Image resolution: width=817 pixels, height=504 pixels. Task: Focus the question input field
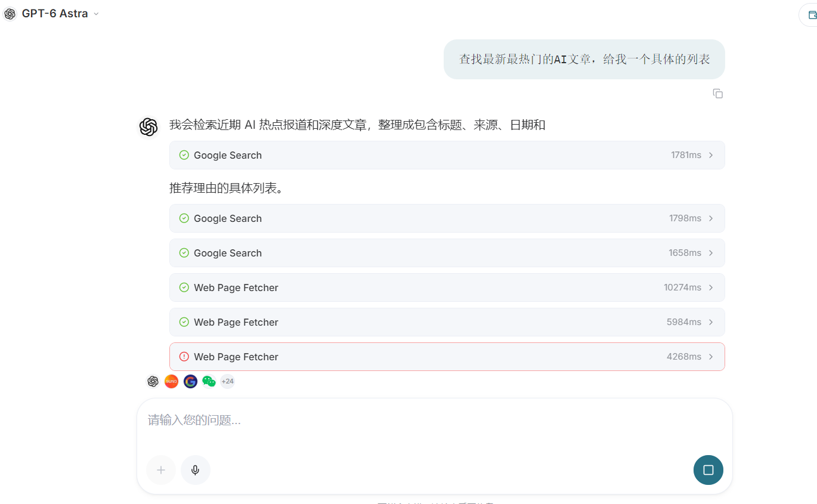point(434,420)
